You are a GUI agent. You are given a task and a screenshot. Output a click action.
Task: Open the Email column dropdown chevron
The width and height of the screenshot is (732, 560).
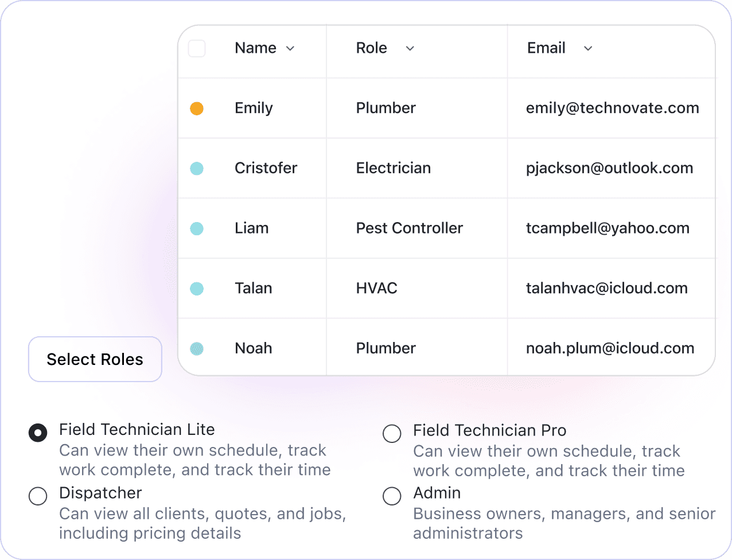click(588, 49)
